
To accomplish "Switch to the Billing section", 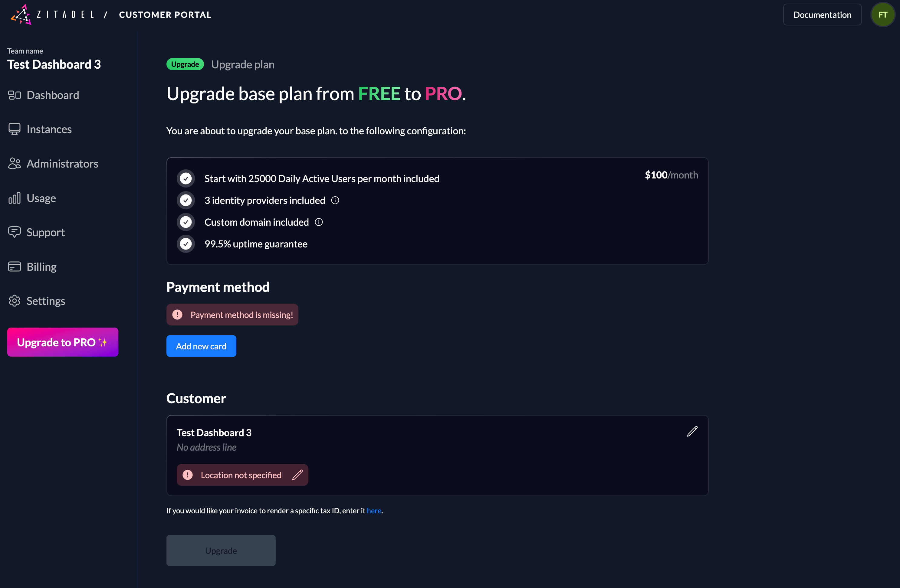I will click(x=41, y=266).
